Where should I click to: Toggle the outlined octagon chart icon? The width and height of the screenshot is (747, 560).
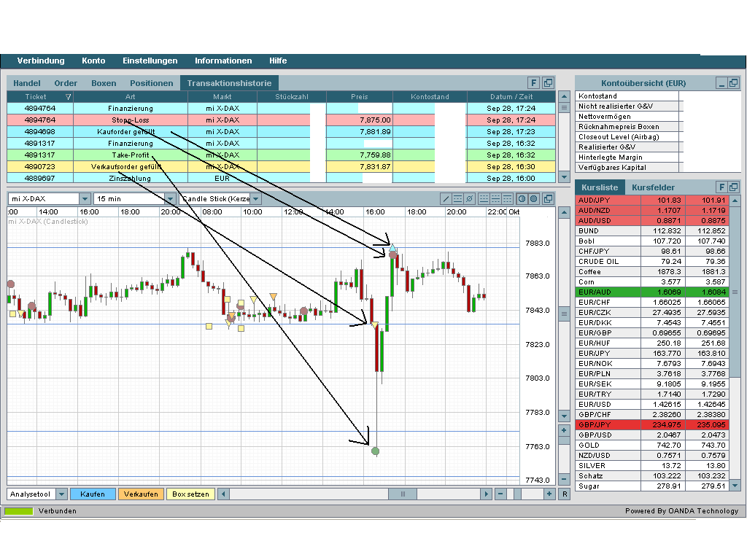coord(522,198)
